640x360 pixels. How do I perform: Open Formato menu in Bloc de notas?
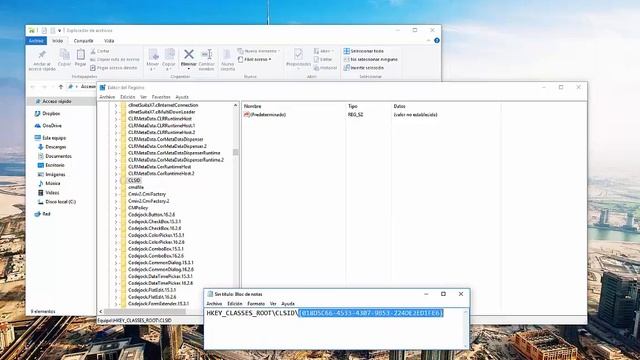coord(256,304)
